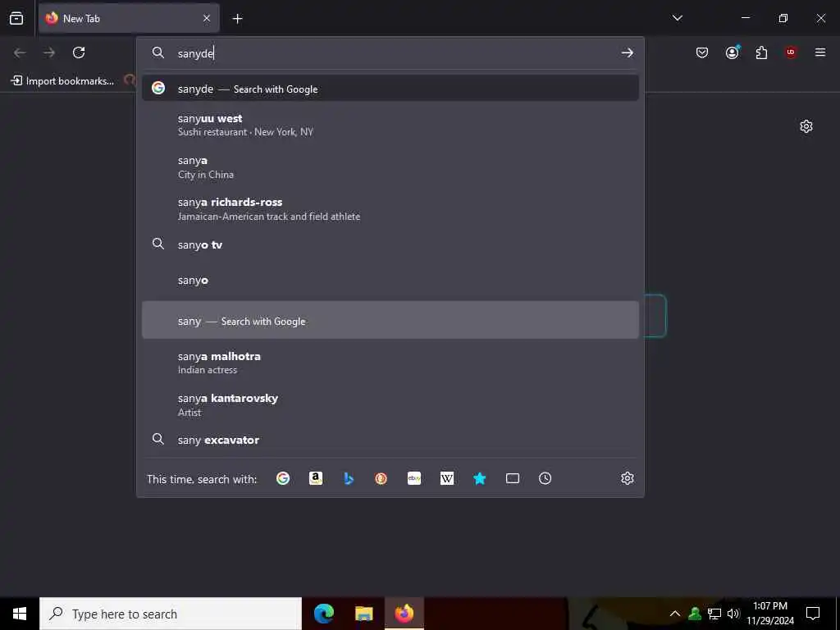Choose 'sany excavator' suggestion

tap(390, 440)
